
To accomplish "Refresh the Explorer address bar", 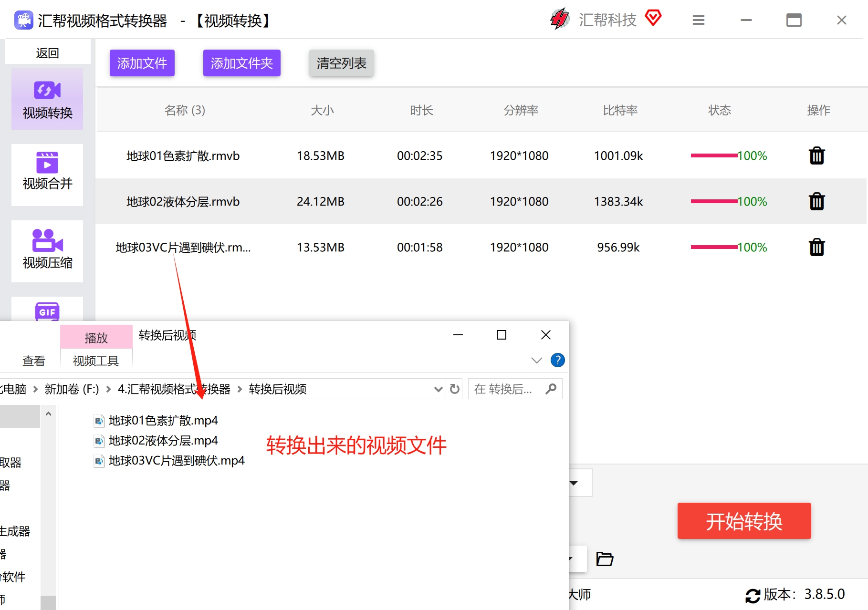I will coord(454,389).
